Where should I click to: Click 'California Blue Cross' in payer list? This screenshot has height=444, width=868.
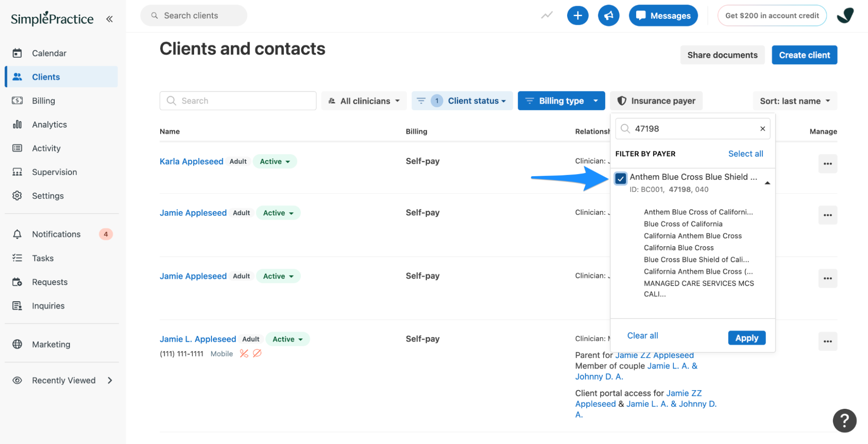(679, 247)
